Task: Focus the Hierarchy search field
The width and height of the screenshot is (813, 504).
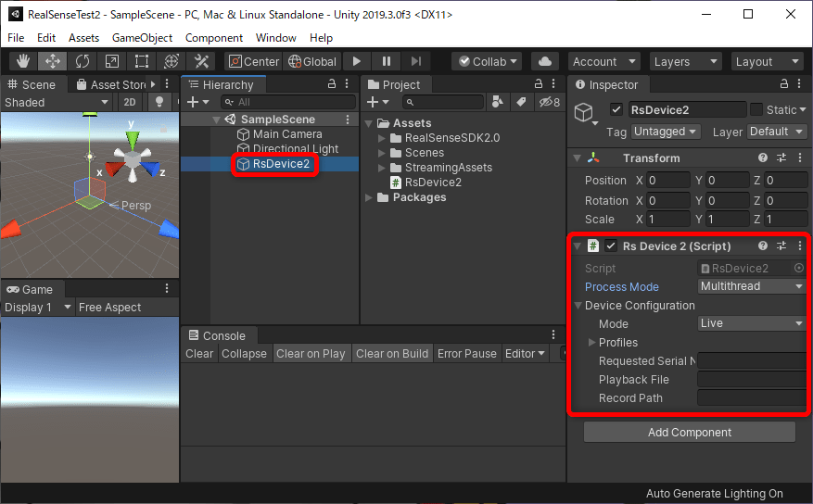Action: 289,102
